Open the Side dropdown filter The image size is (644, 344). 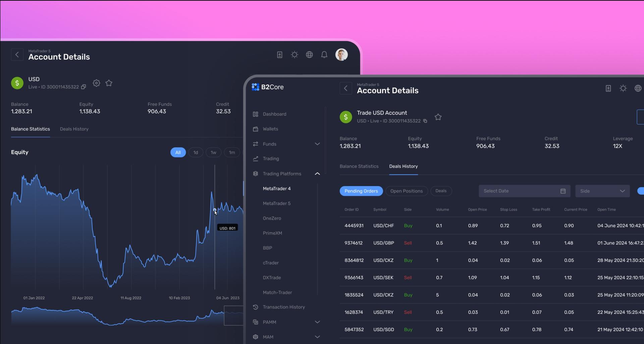(x=602, y=191)
